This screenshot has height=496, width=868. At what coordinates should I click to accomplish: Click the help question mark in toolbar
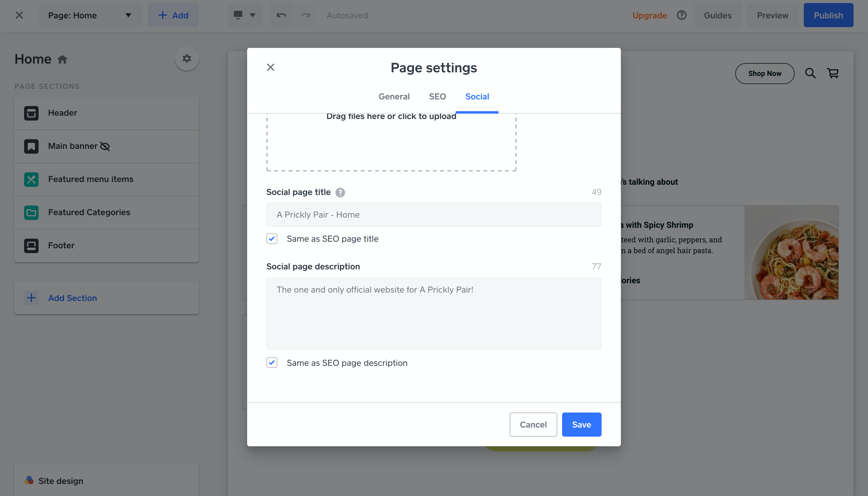point(681,15)
